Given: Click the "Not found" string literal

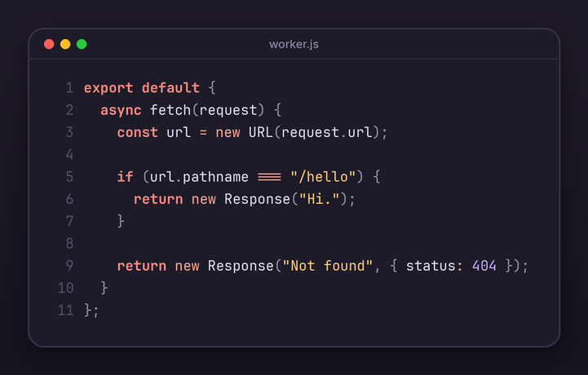Looking at the screenshot, I should (x=327, y=266).
